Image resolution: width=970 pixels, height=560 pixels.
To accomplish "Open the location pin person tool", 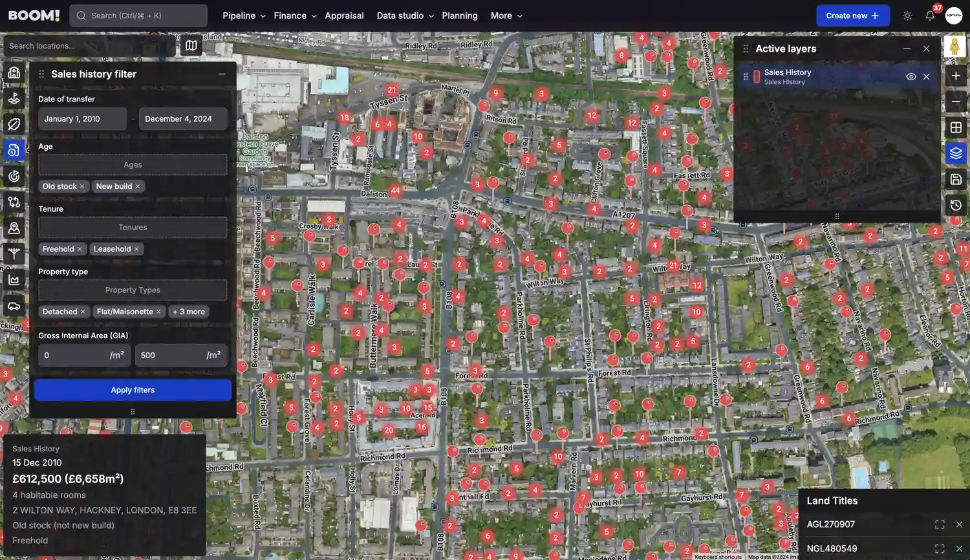I will click(x=14, y=228).
